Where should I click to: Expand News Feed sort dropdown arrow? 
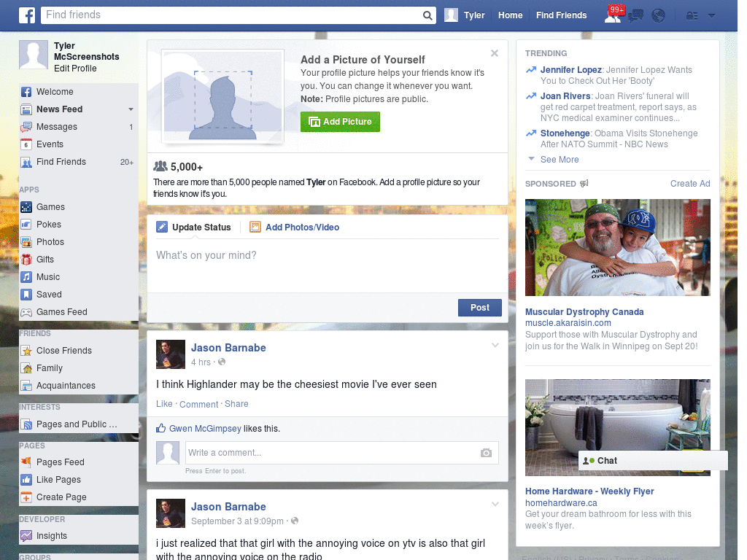131,109
